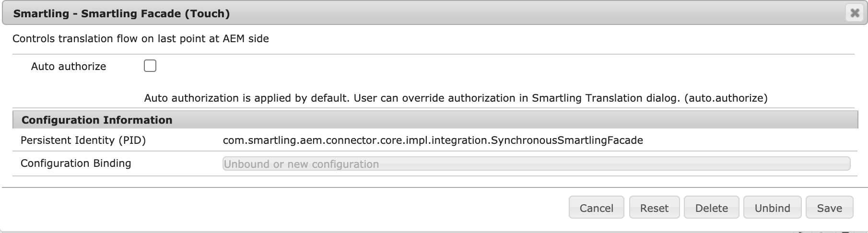Click "Auto authorization is applied by default" sentence

(x=246, y=98)
